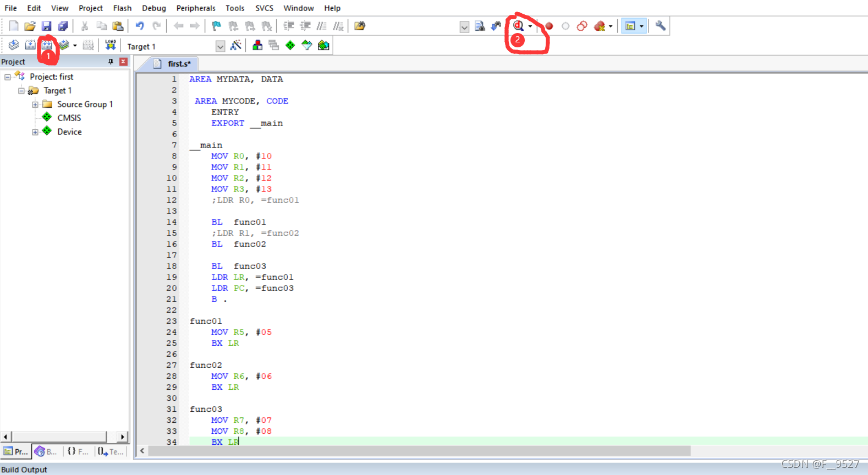Unindent the selected lines

[x=305, y=26]
